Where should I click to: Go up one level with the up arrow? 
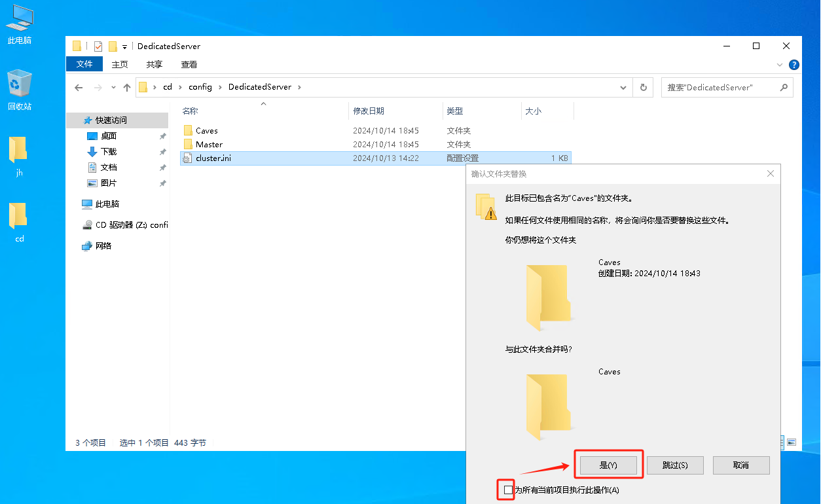pyautogui.click(x=127, y=87)
